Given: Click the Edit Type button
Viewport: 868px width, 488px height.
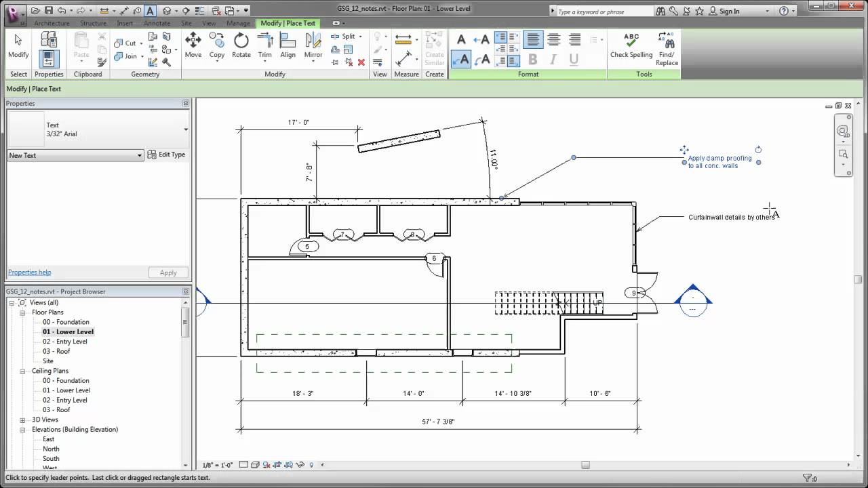Looking at the screenshot, I should pyautogui.click(x=166, y=155).
